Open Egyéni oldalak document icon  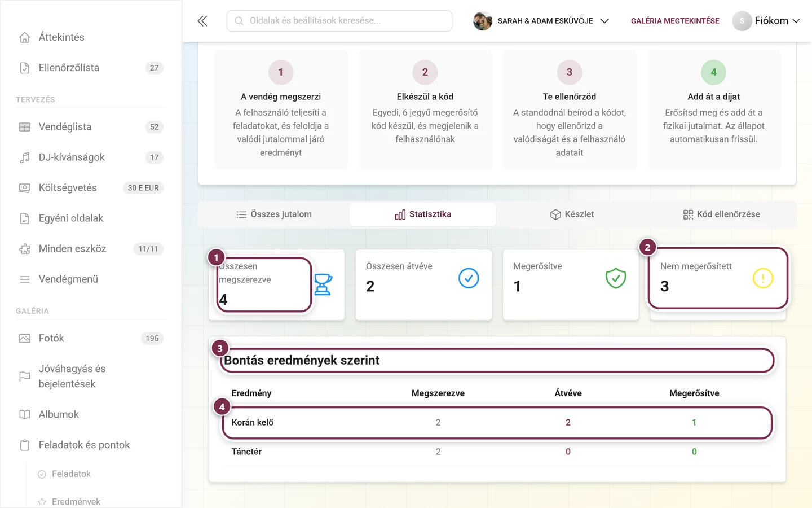25,218
